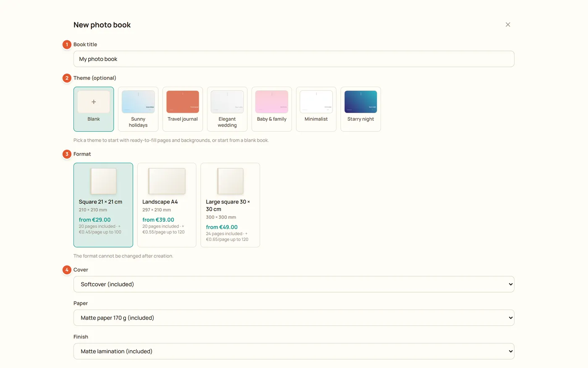Open the Cover dropdown showing Softcover
The width and height of the screenshot is (588, 368).
294,284
